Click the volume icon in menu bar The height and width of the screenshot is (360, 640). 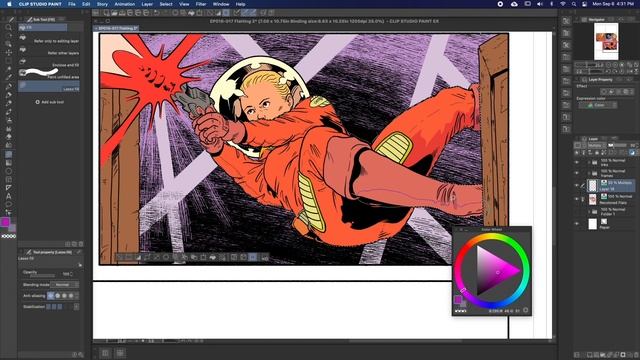click(x=540, y=4)
